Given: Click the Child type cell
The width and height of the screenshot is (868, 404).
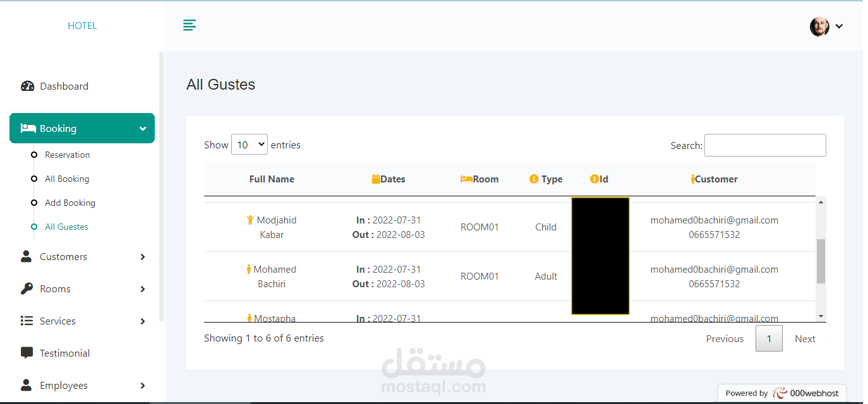Looking at the screenshot, I should pos(546,227).
